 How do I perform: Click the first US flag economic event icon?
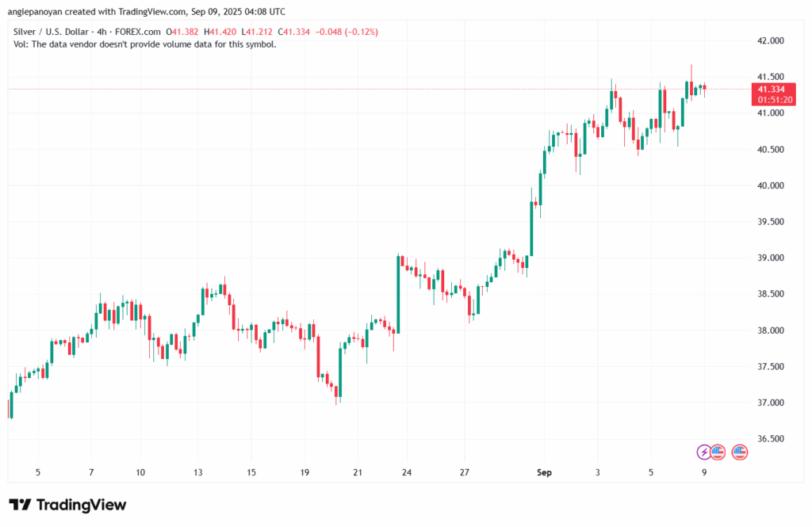(718, 452)
